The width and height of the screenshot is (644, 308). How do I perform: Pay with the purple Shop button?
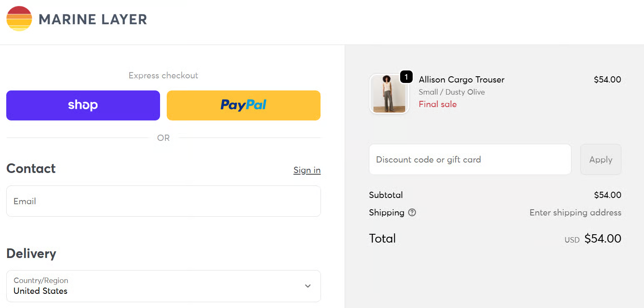click(x=83, y=105)
